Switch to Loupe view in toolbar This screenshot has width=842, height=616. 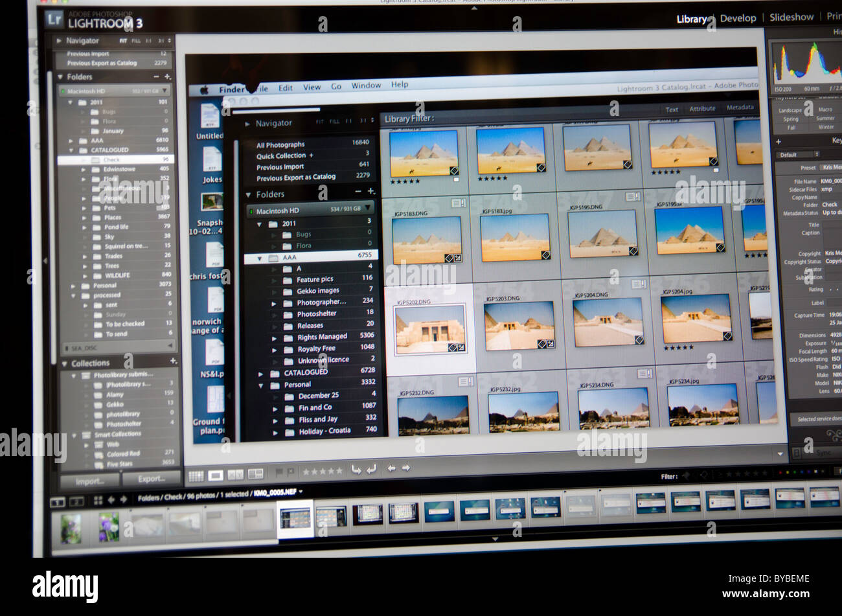coord(216,476)
